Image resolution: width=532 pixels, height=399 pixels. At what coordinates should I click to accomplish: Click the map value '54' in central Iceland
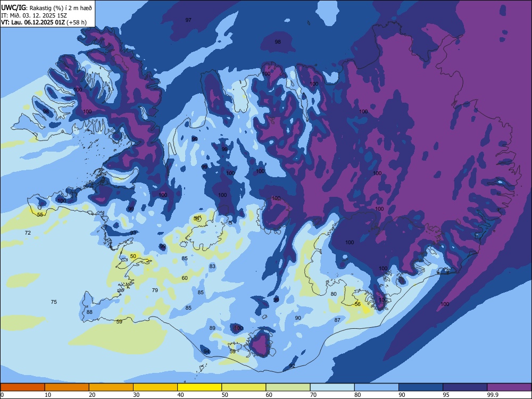[x=196, y=219]
